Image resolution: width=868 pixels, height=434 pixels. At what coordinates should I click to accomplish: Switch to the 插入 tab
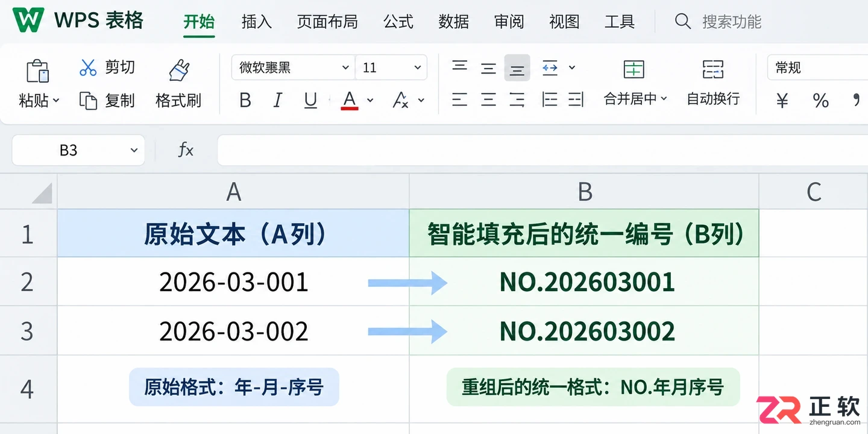pyautogui.click(x=257, y=22)
